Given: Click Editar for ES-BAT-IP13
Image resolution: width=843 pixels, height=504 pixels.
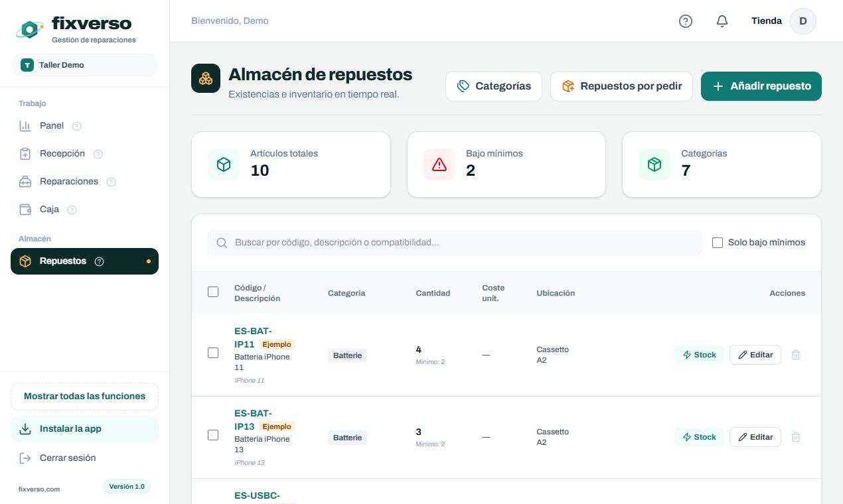Looking at the screenshot, I should tap(755, 437).
